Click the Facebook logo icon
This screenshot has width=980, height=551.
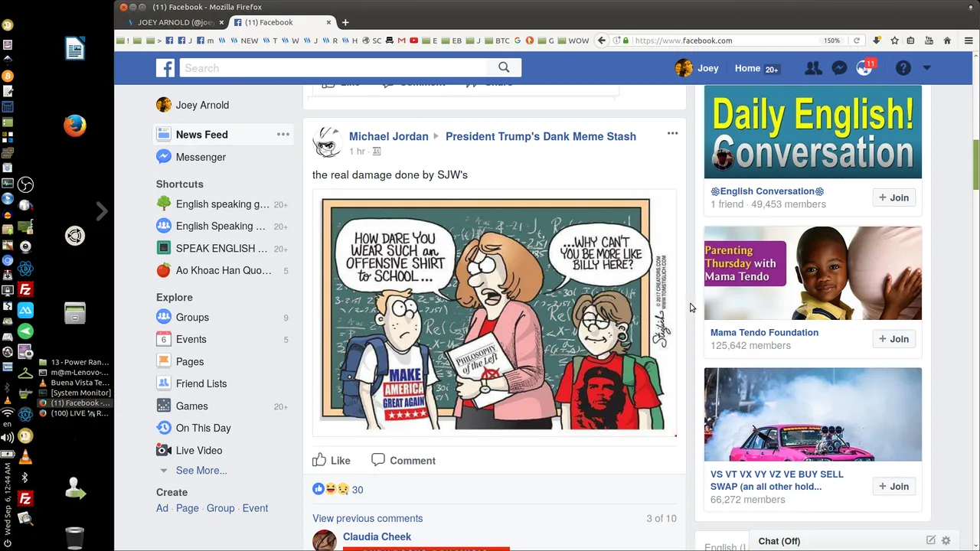(165, 68)
